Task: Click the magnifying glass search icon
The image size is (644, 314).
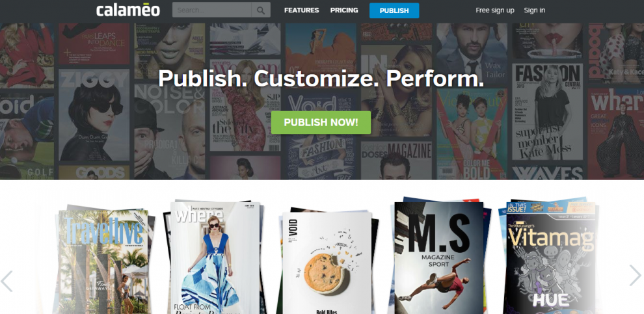Action: tap(261, 10)
